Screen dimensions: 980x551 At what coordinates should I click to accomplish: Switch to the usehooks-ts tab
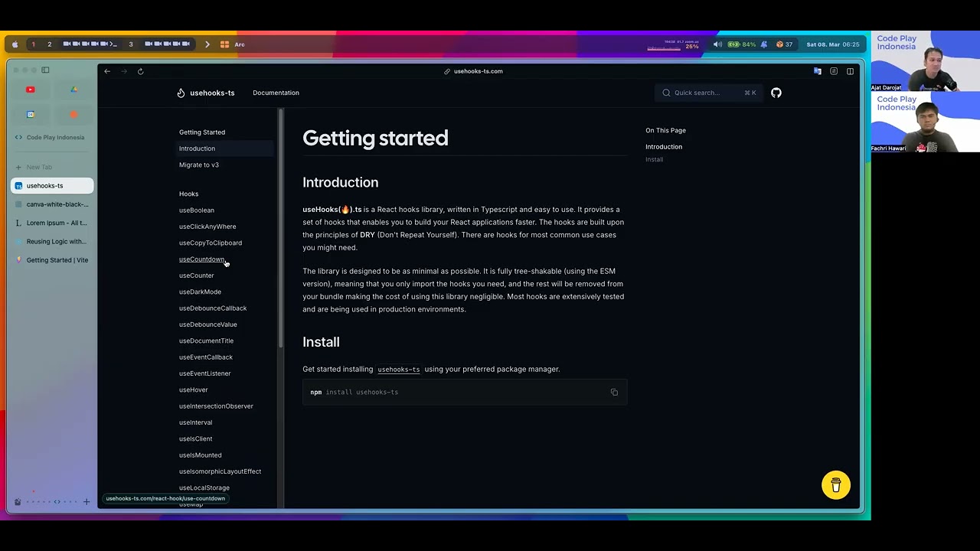coord(52,186)
